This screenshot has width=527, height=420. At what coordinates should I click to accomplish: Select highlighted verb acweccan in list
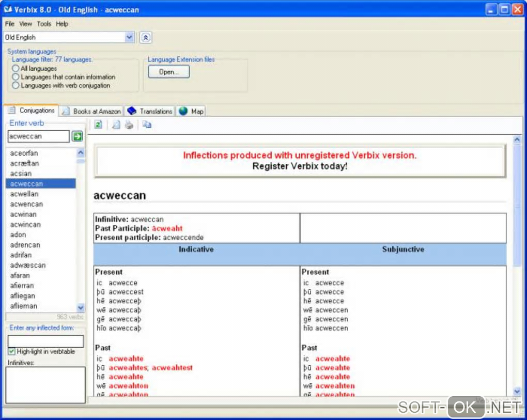click(x=41, y=184)
